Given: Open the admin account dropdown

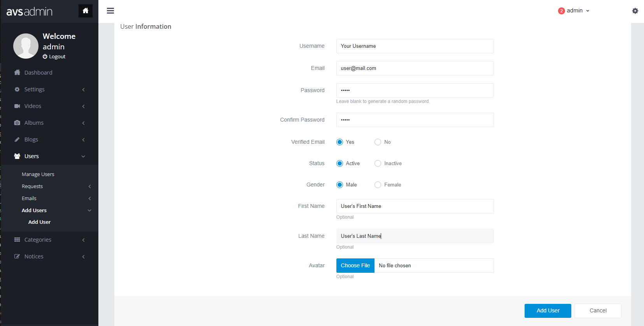Looking at the screenshot, I should pos(574,10).
